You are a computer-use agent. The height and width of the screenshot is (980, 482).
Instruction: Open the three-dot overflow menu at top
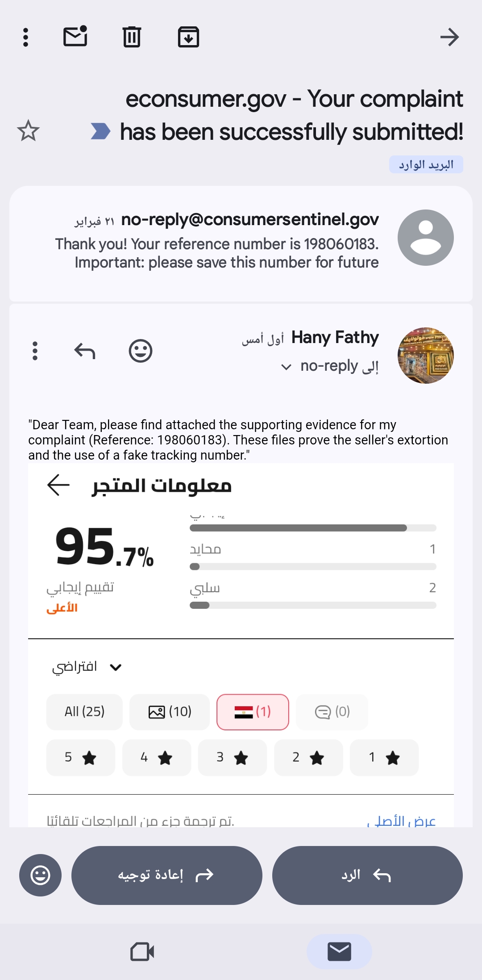point(26,37)
